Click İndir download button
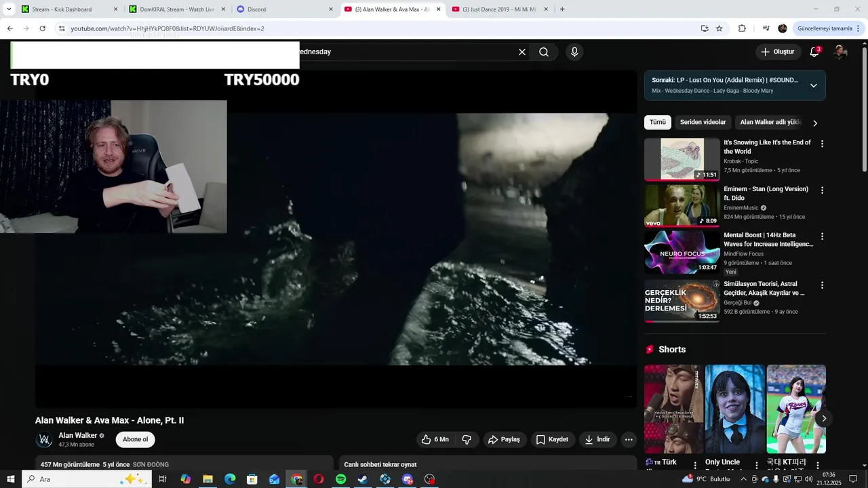The height and width of the screenshot is (488, 868). pyautogui.click(x=597, y=439)
